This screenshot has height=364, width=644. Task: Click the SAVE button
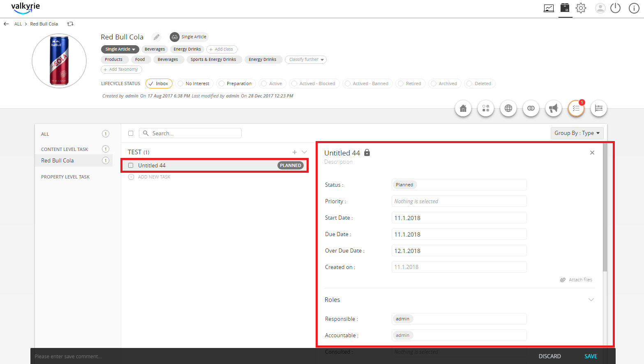tap(591, 356)
